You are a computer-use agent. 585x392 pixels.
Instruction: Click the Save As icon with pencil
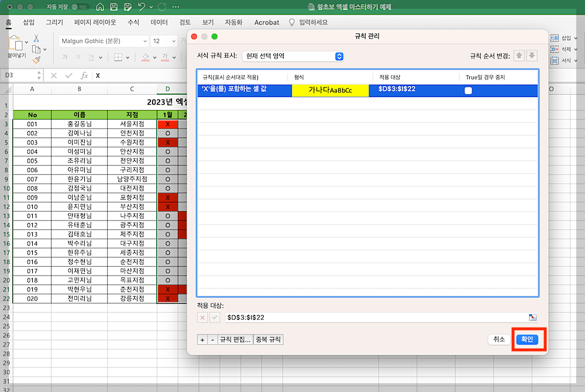coord(128,6)
